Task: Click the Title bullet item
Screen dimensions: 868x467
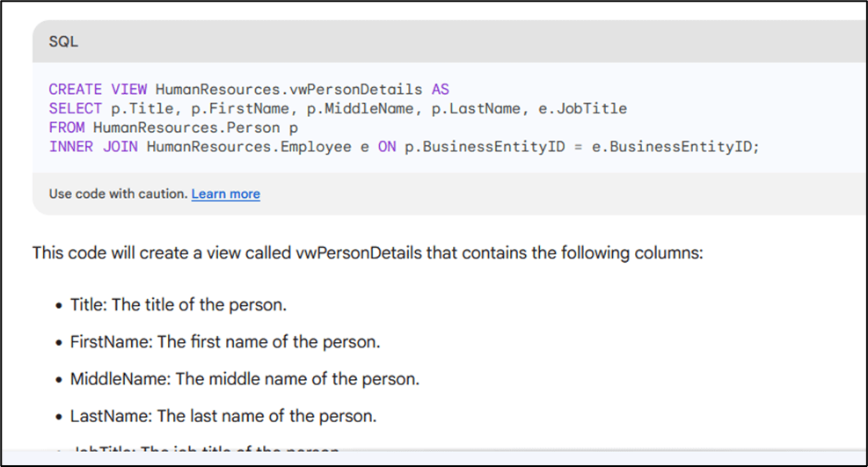Action: point(179,305)
